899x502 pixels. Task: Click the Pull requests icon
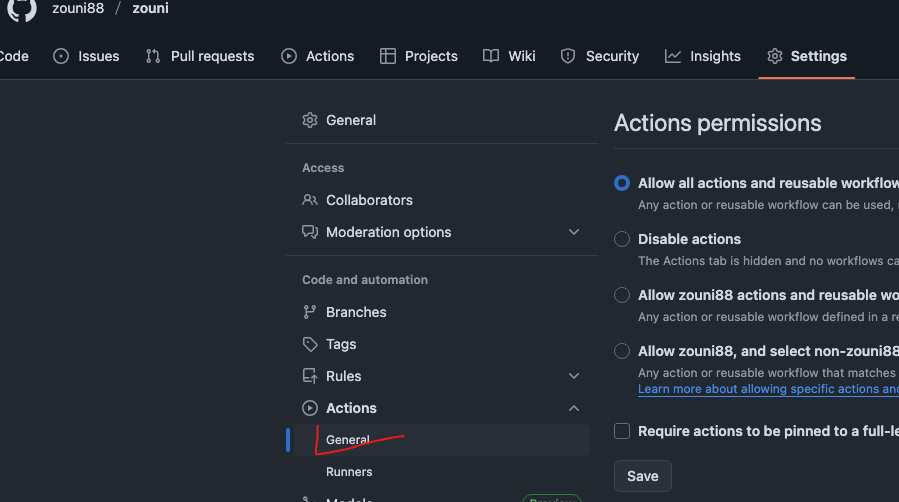click(x=153, y=56)
